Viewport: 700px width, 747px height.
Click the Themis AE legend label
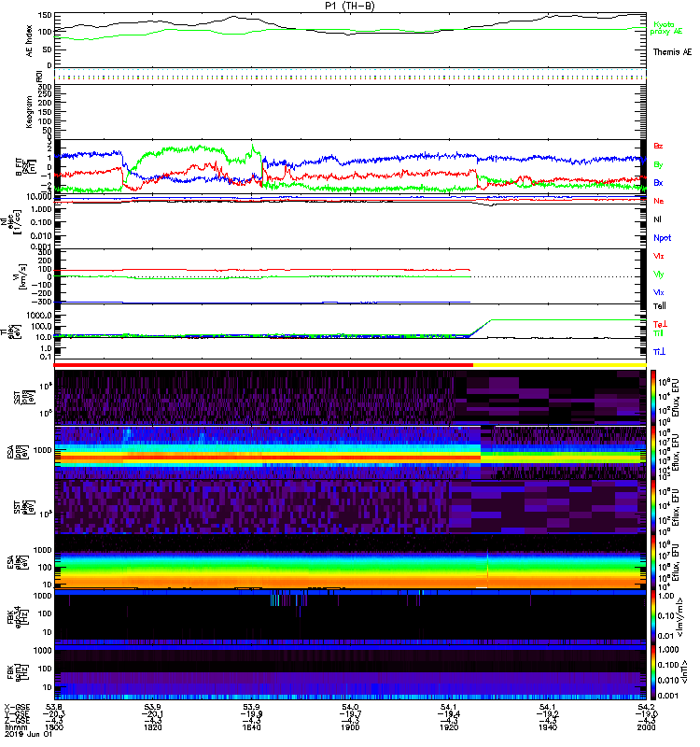[x=672, y=52]
